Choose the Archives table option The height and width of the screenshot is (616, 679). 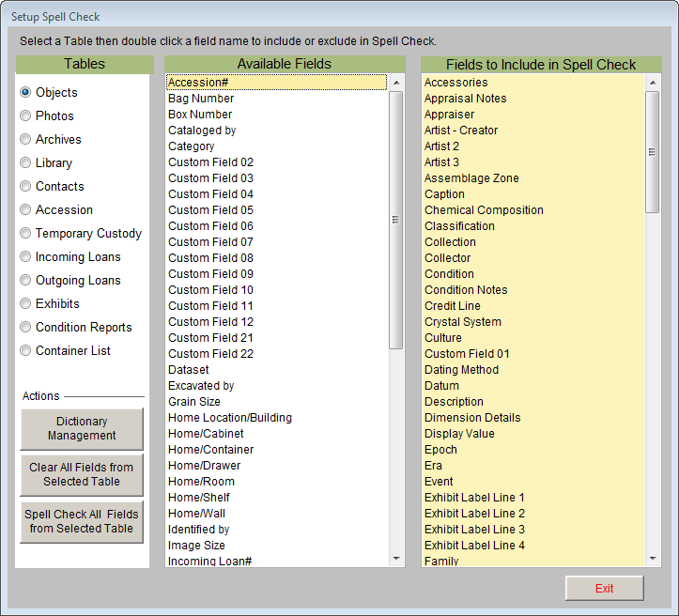(x=25, y=140)
